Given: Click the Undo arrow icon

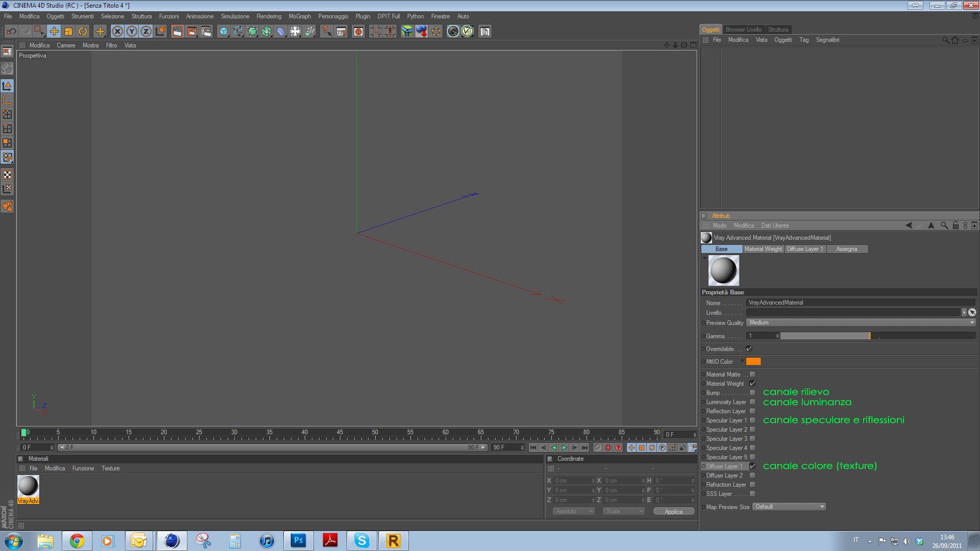Looking at the screenshot, I should tap(11, 32).
